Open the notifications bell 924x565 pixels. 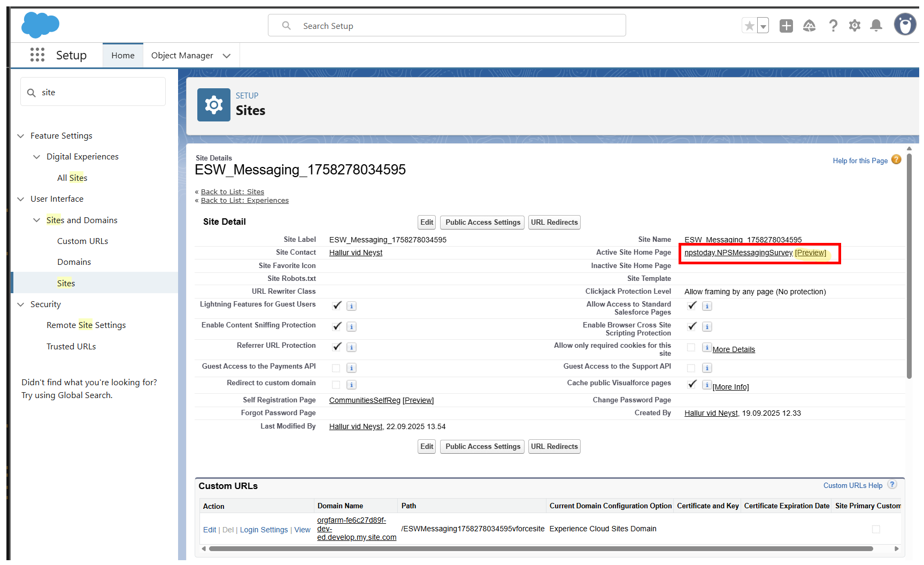point(876,26)
